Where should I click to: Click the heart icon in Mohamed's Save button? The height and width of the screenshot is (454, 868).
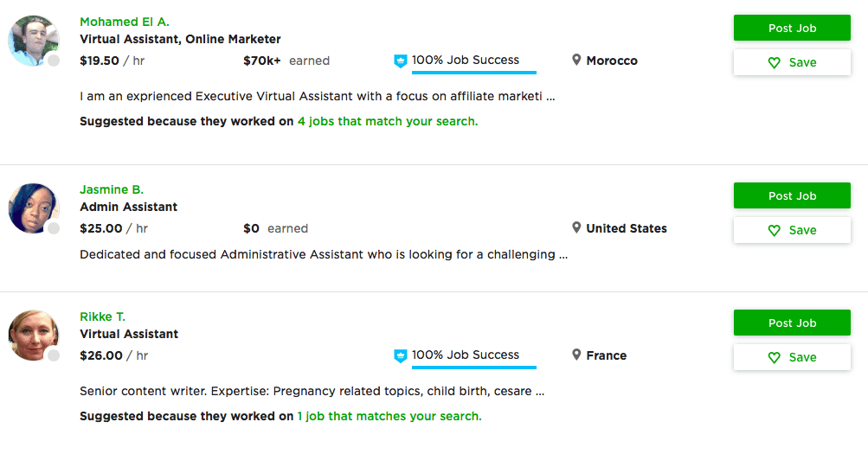pyautogui.click(x=775, y=63)
